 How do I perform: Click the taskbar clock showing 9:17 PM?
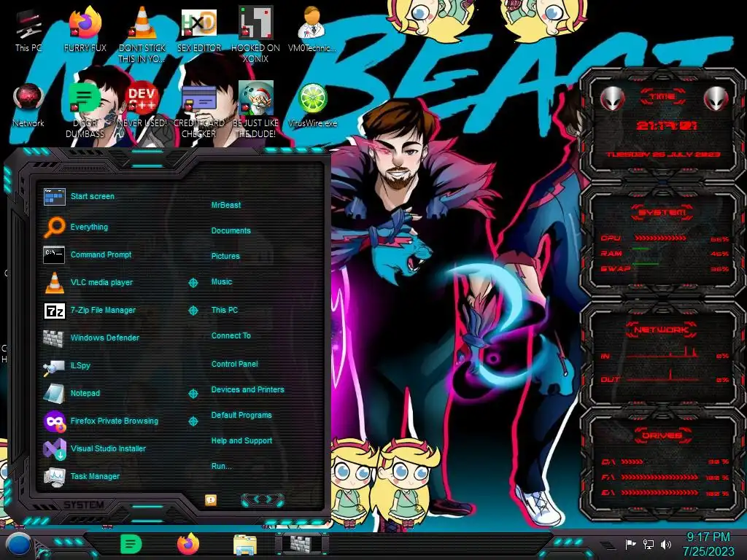pyautogui.click(x=708, y=544)
